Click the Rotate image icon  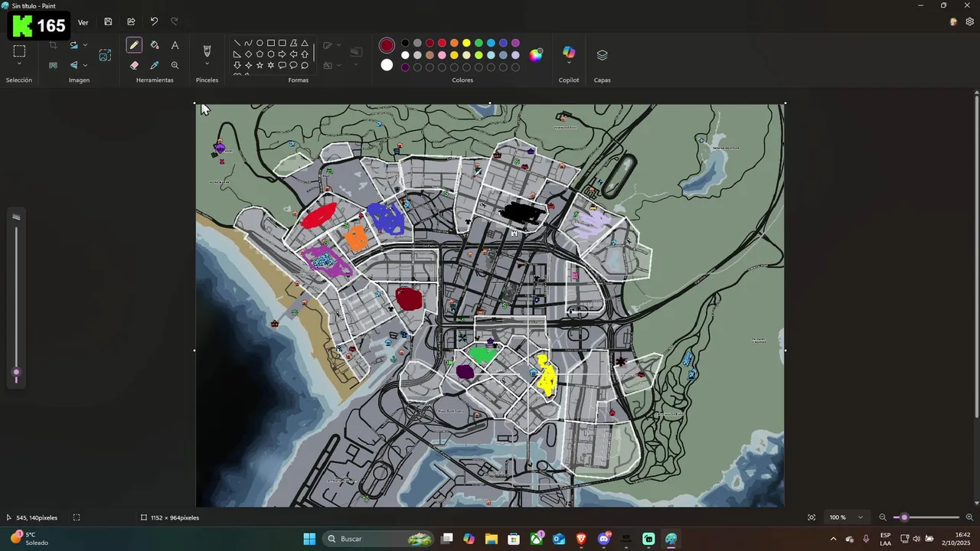(73, 45)
